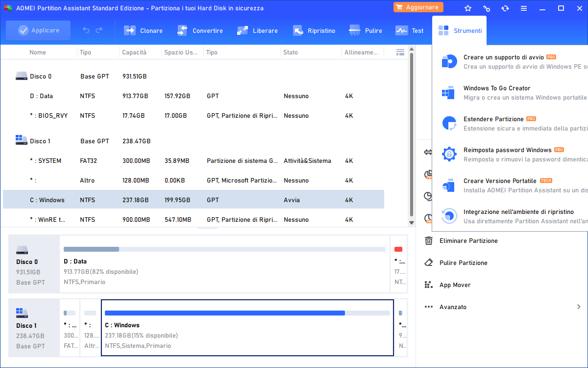Screen dimensions: 588x368
Task: Select Windows To Go Creator
Action: click(x=511, y=93)
